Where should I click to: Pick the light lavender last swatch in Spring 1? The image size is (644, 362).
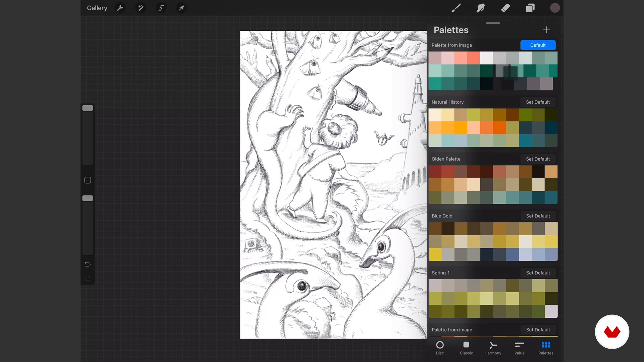[551, 311]
